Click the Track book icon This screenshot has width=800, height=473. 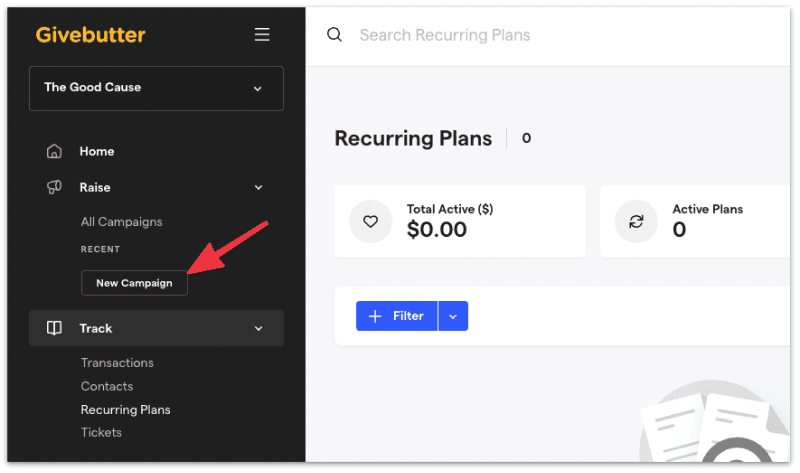(54, 328)
